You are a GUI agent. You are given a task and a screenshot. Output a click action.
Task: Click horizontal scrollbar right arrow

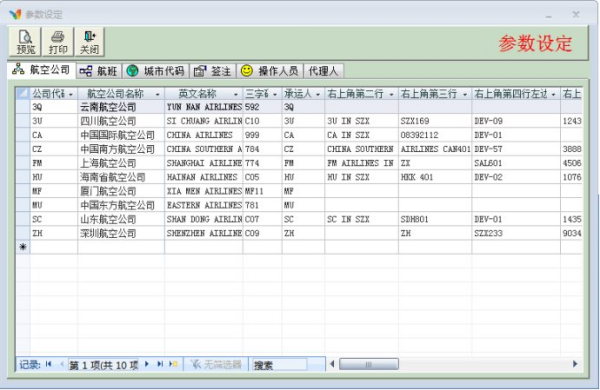[575, 364]
